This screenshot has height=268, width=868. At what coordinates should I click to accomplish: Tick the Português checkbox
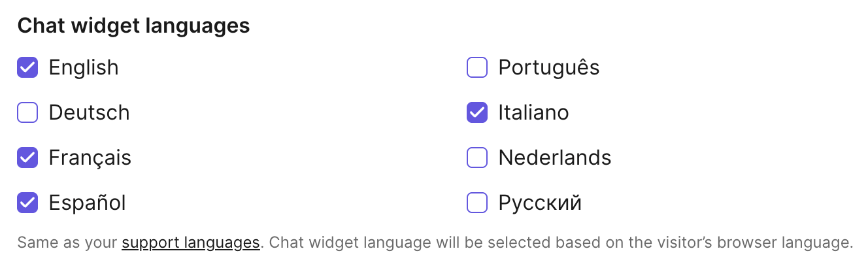point(477,67)
